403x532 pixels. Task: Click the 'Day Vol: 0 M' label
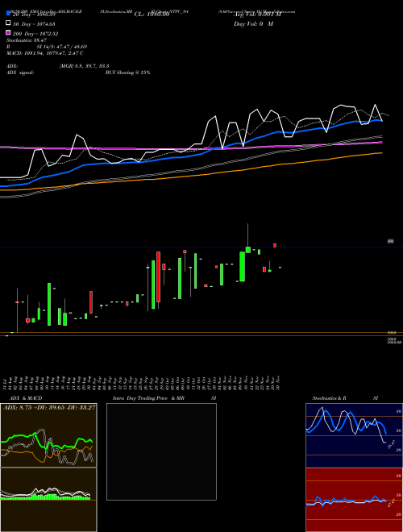(x=253, y=23)
